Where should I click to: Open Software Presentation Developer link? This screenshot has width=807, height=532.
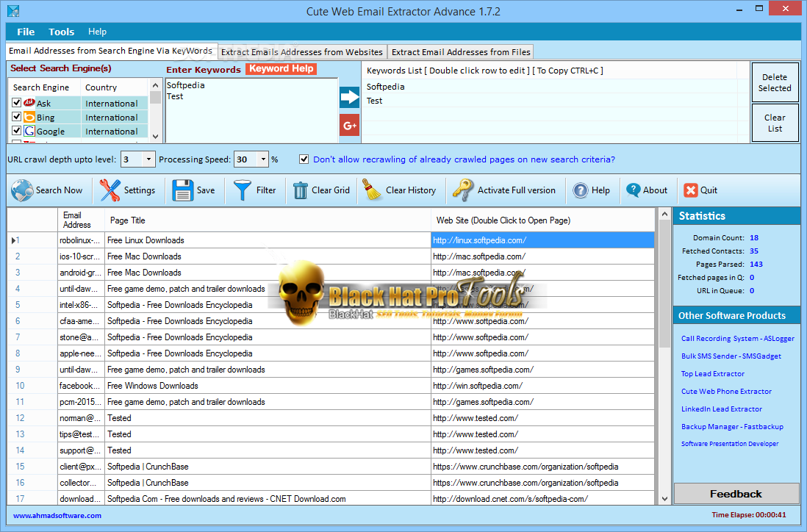(x=730, y=444)
